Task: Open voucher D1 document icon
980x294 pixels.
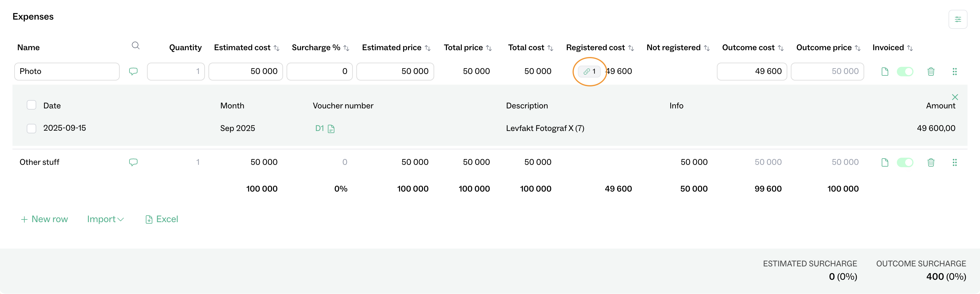Action: click(331, 129)
